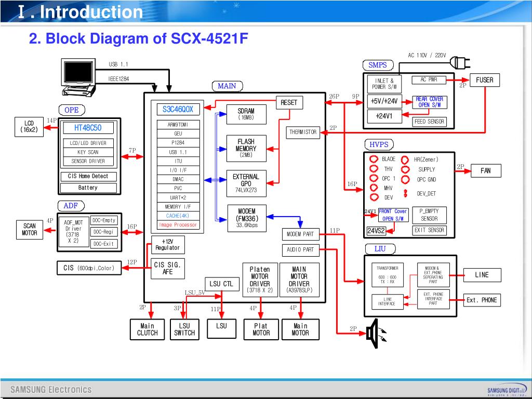Click the red marker beside DEV_DET
Screen dimensions: 532x399
(x=405, y=193)
